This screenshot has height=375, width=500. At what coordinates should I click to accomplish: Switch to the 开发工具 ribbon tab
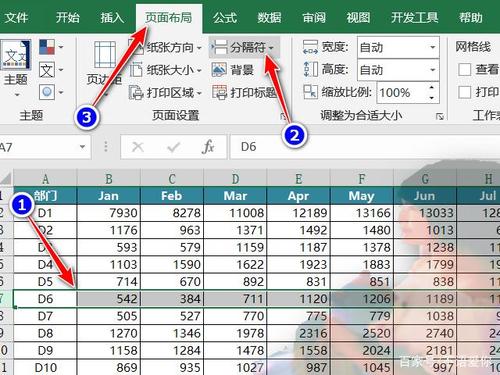(x=414, y=17)
